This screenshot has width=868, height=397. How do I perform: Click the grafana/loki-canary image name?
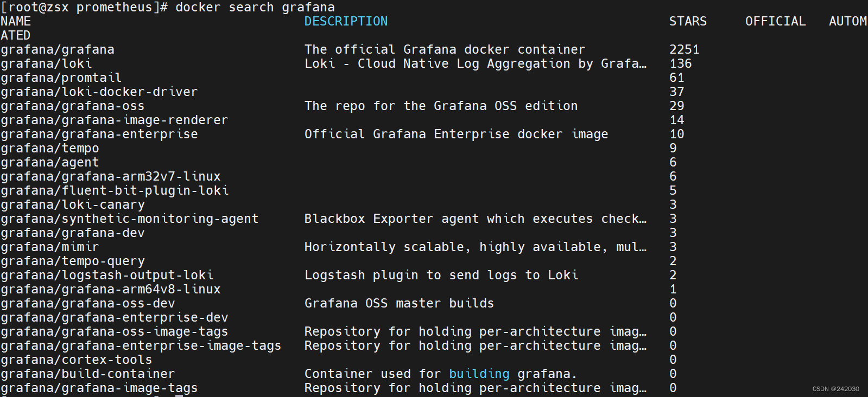(x=73, y=205)
